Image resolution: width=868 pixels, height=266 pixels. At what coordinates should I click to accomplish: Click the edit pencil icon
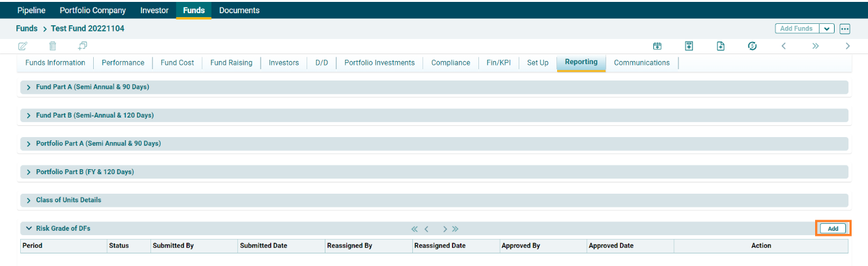(x=23, y=46)
